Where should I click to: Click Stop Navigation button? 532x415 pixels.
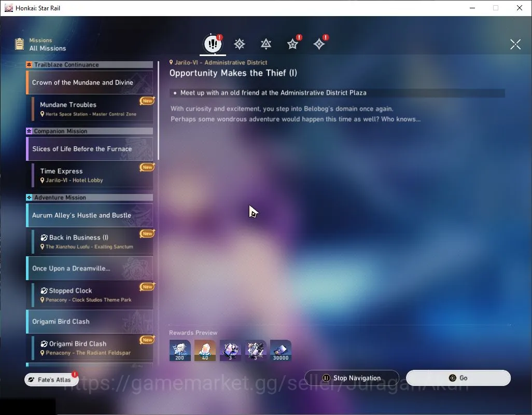352,378
